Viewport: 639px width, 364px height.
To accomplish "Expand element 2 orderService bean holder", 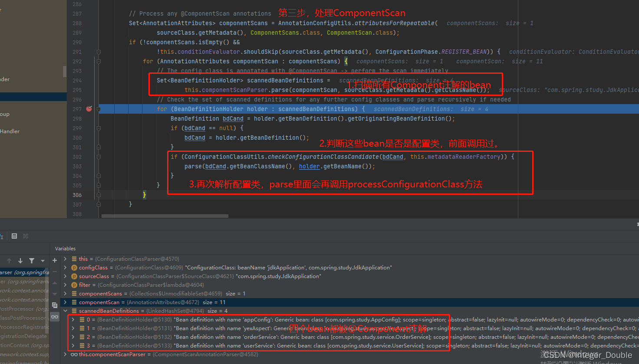I will tap(73, 337).
